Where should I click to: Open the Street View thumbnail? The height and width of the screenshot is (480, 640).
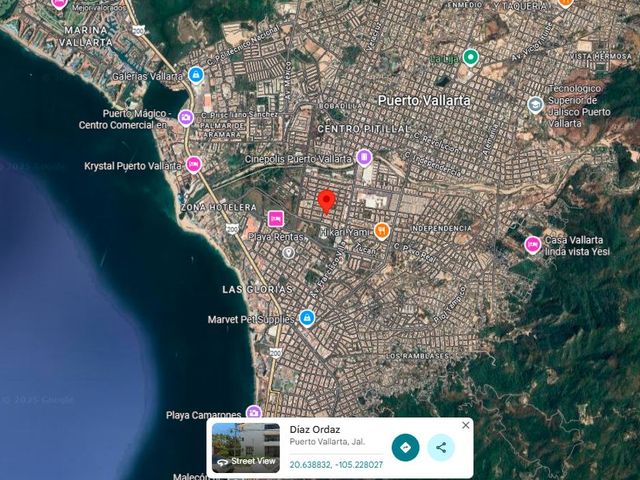[246, 448]
